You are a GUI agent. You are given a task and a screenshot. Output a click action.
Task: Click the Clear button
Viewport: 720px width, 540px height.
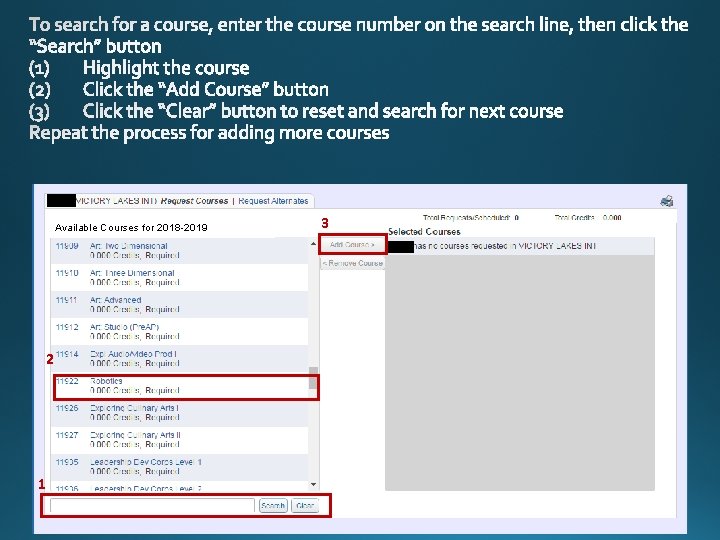(x=305, y=506)
